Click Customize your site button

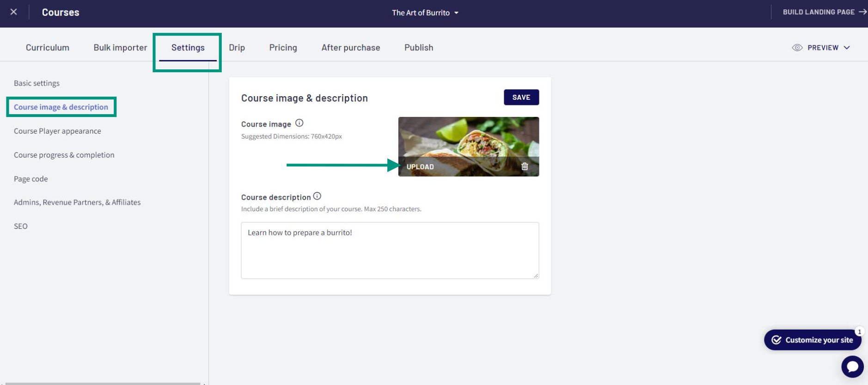point(813,340)
